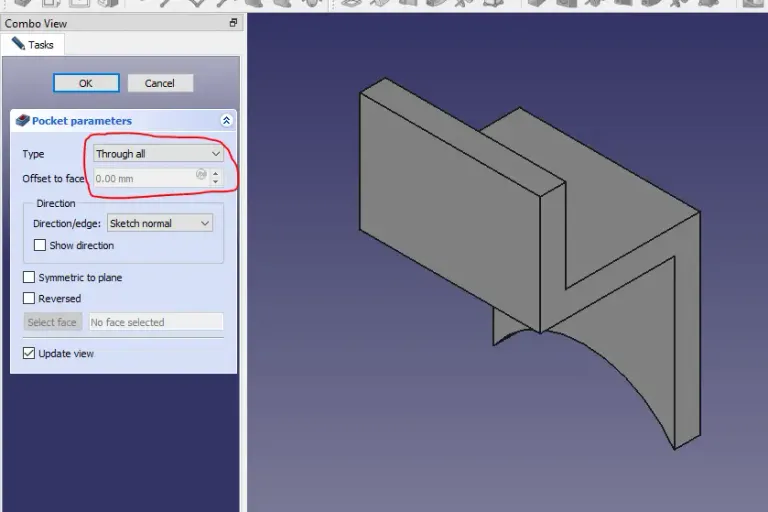This screenshot has height=512, width=768.
Task: Collapse the Pocket parameters section
Action: [226, 121]
